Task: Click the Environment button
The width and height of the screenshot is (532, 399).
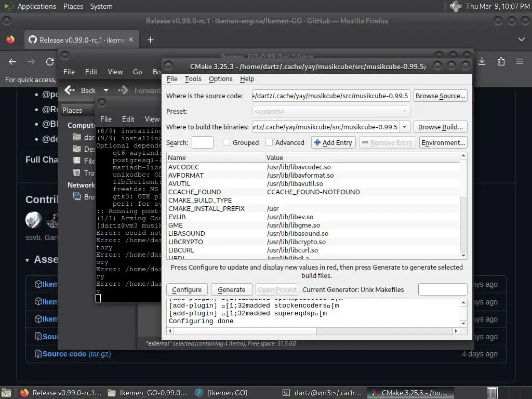Action: click(x=443, y=142)
